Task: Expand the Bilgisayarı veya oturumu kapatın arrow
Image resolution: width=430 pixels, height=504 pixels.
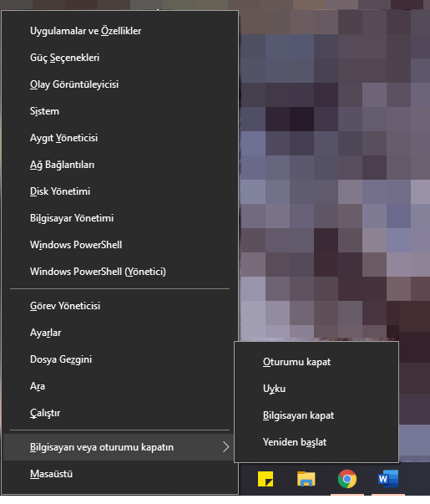Action: coord(226,447)
